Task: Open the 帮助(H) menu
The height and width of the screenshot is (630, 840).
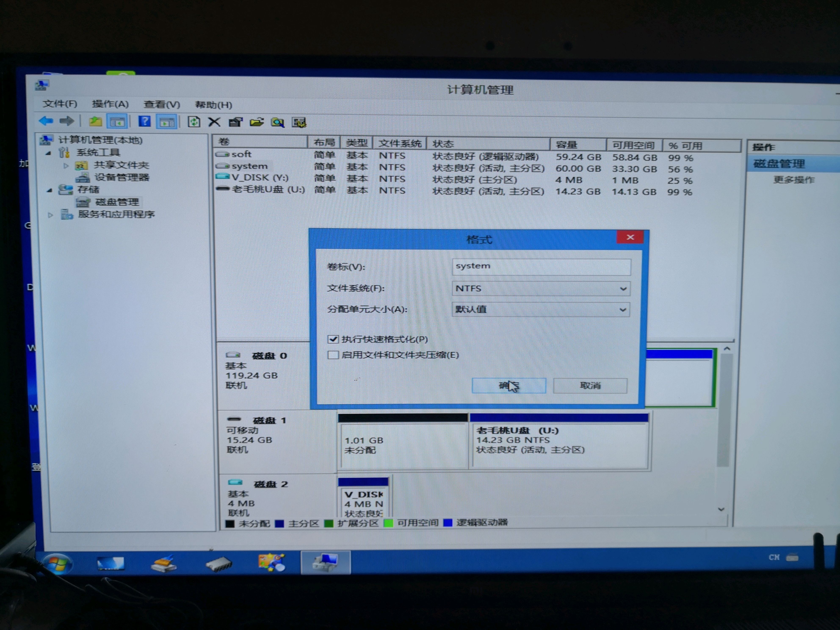Action: [x=213, y=105]
